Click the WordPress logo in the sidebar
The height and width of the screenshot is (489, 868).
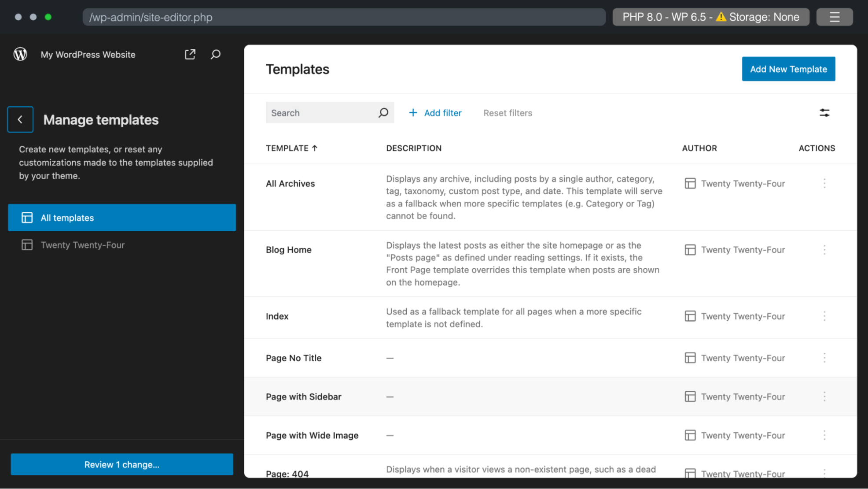pos(20,54)
